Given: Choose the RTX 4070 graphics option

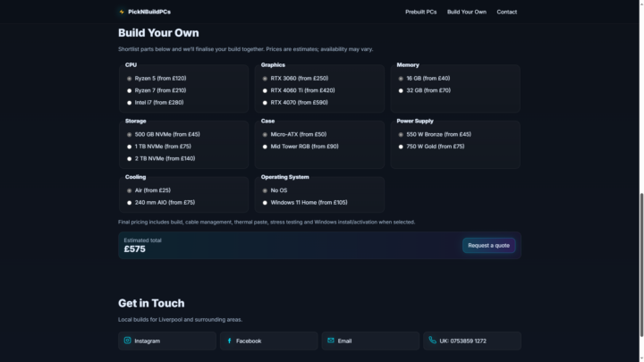Looking at the screenshot, I should (x=265, y=102).
